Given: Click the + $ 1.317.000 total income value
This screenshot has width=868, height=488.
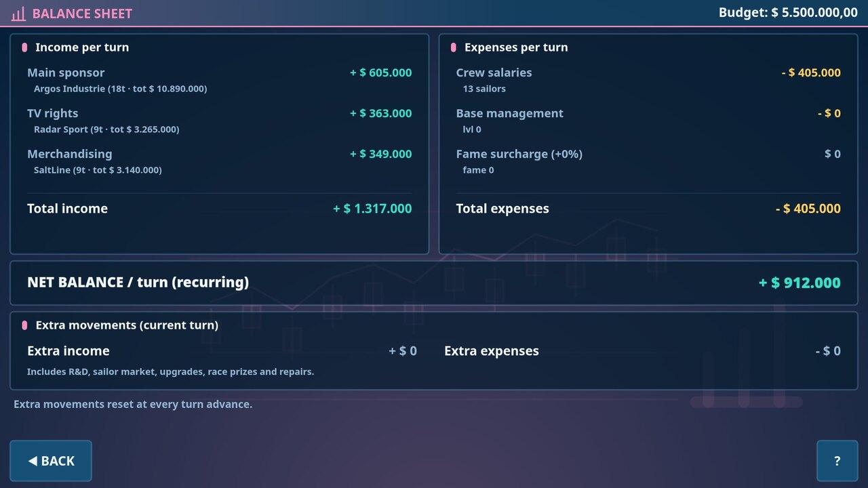Looking at the screenshot, I should point(372,209).
